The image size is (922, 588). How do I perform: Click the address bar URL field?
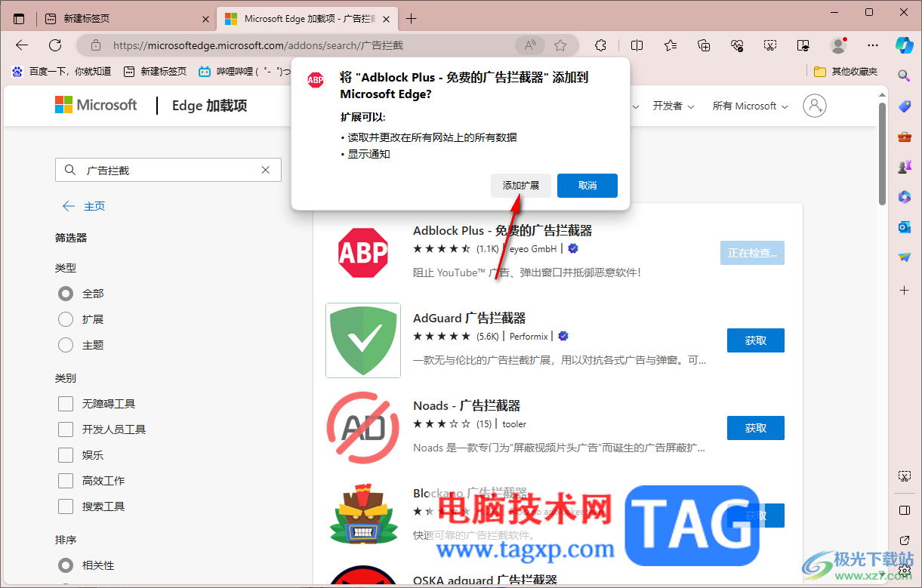pyautogui.click(x=311, y=45)
